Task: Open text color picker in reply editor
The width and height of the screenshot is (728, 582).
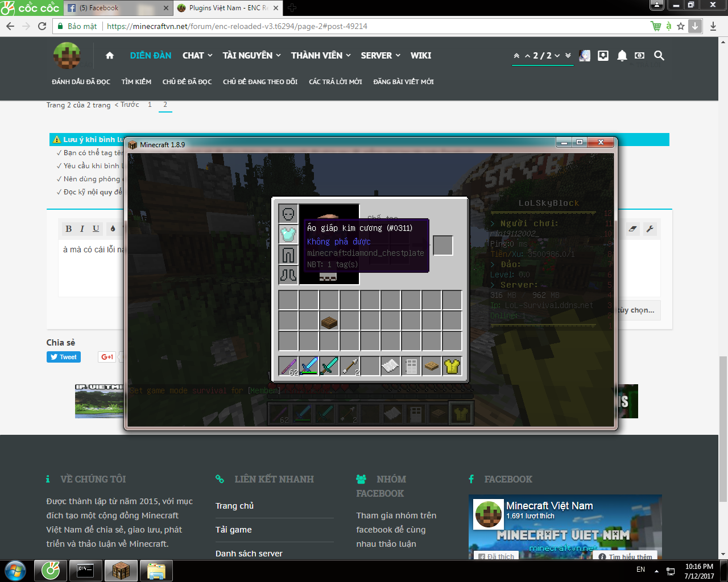Action: tap(113, 228)
